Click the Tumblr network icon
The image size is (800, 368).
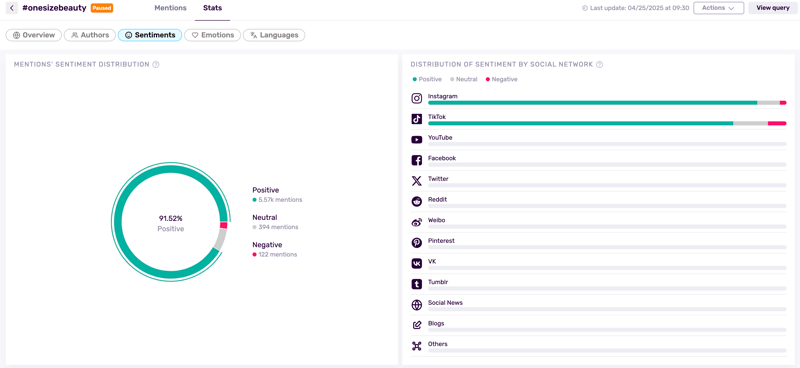click(417, 284)
